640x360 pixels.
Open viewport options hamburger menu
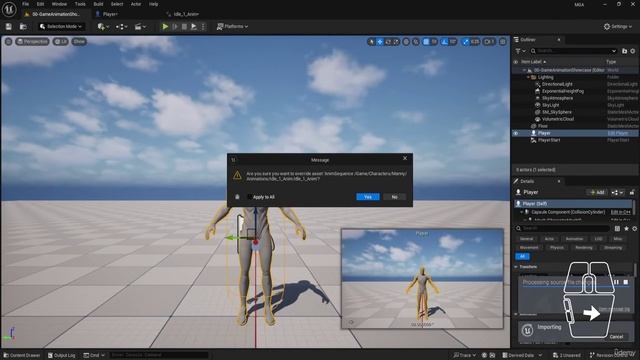point(9,42)
